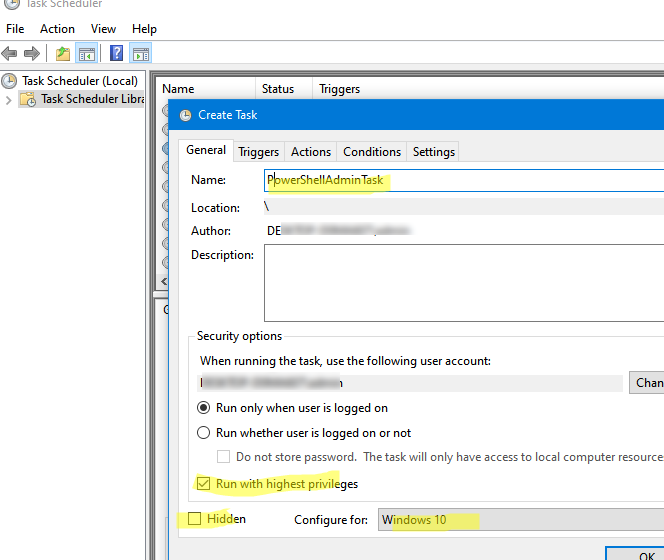The image size is (664, 560).
Task: Enable the Hidden checkbox
Action: pyautogui.click(x=194, y=519)
